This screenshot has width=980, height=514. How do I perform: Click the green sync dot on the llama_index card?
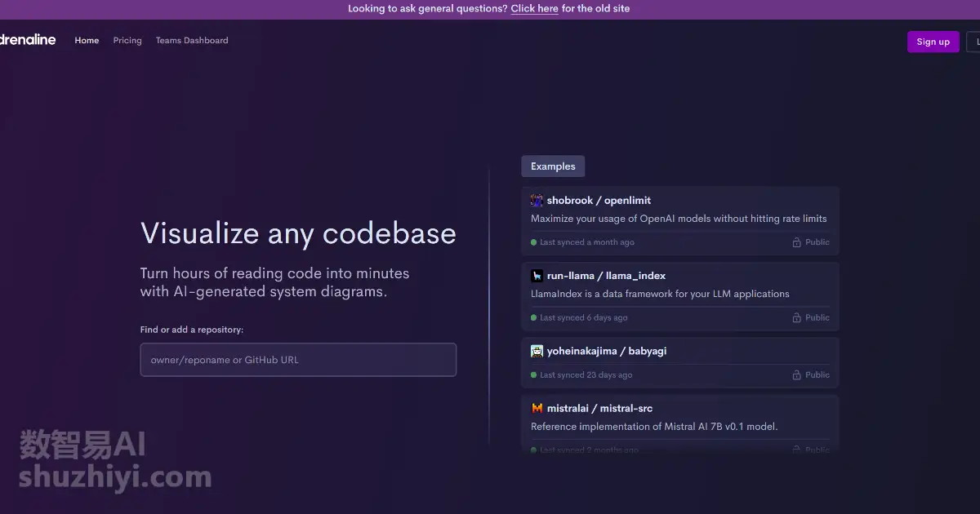(x=534, y=317)
